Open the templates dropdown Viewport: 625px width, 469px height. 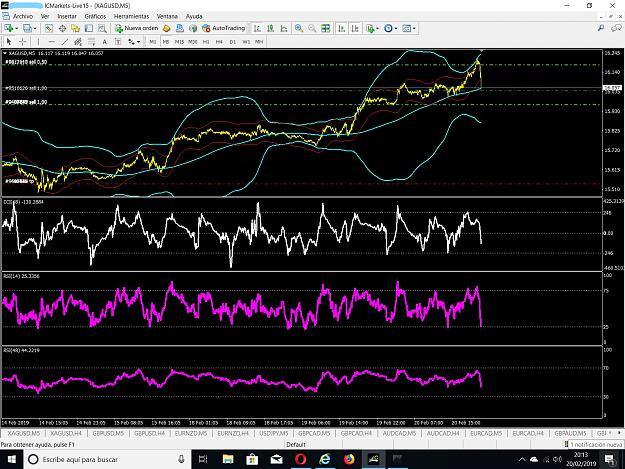(409, 28)
